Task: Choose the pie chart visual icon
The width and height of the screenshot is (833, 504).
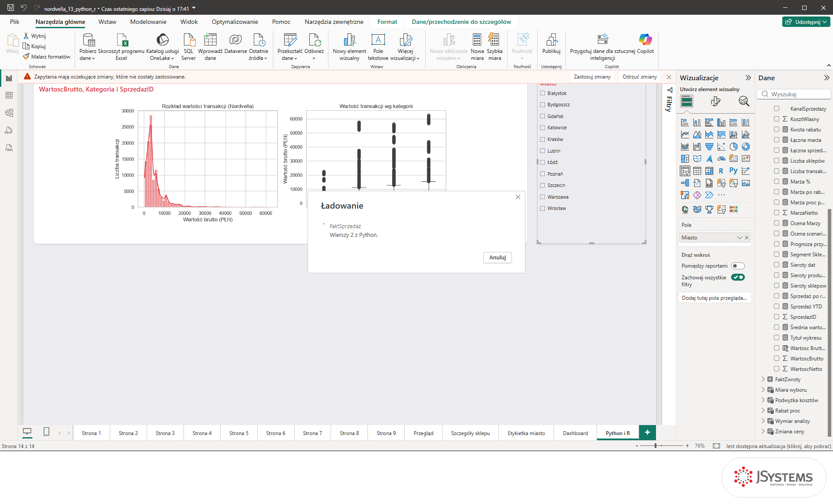Action: click(733, 147)
